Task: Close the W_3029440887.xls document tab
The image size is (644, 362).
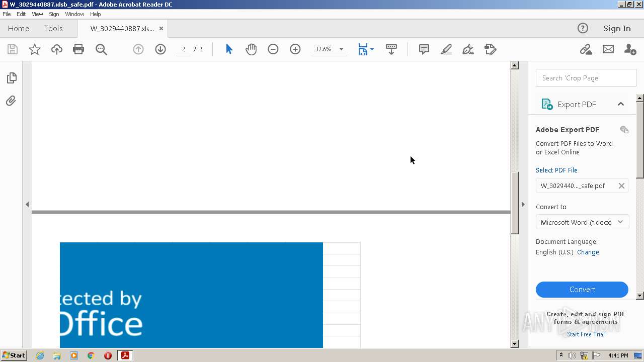Action: click(x=161, y=29)
